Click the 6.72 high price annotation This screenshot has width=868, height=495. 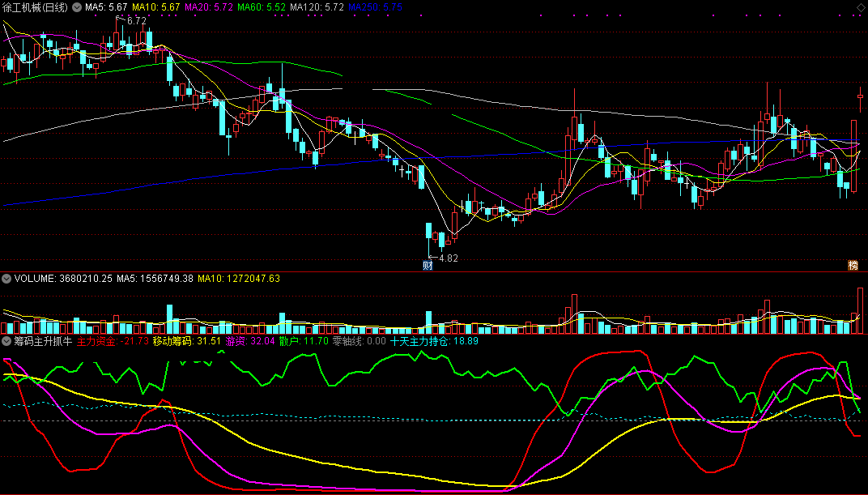tap(136, 20)
